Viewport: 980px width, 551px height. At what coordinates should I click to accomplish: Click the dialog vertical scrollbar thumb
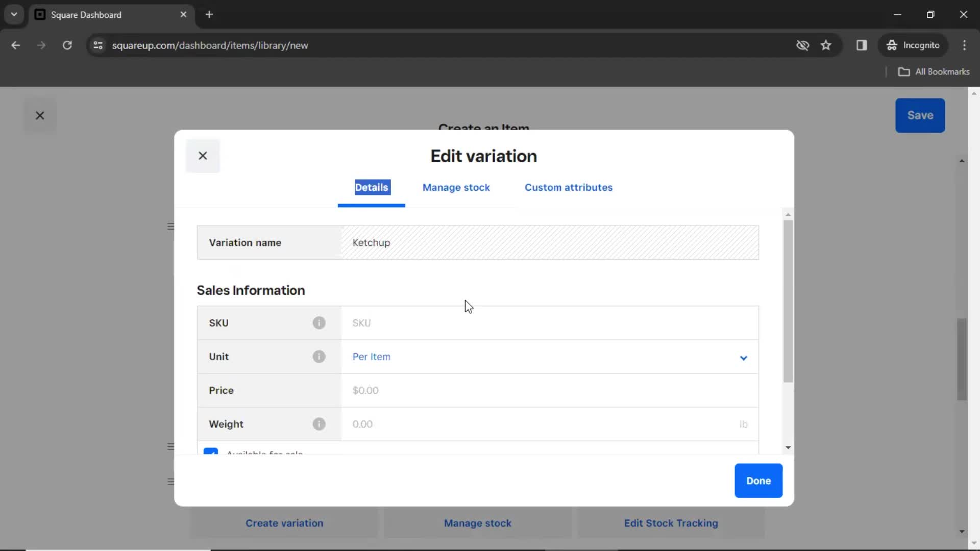(788, 301)
